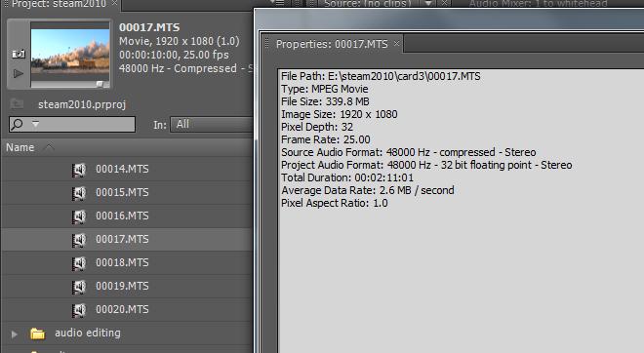Click the audio editing folder icon
644x353 pixels.
point(37,333)
